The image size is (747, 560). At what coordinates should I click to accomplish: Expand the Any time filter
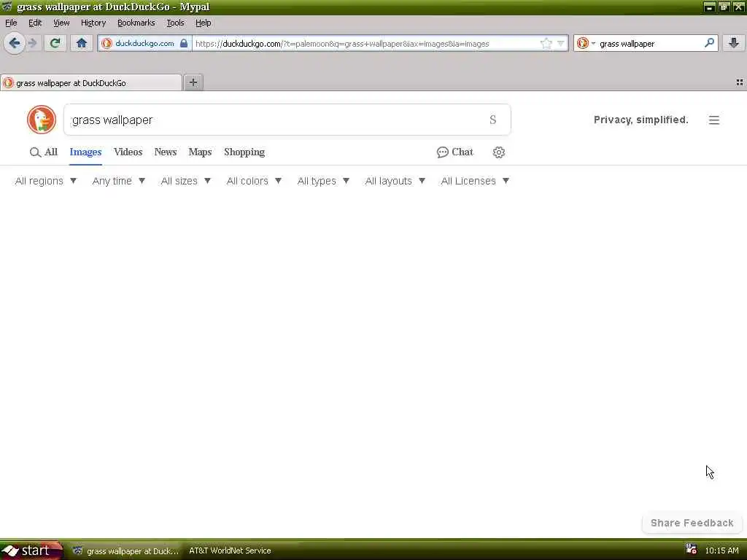click(119, 181)
